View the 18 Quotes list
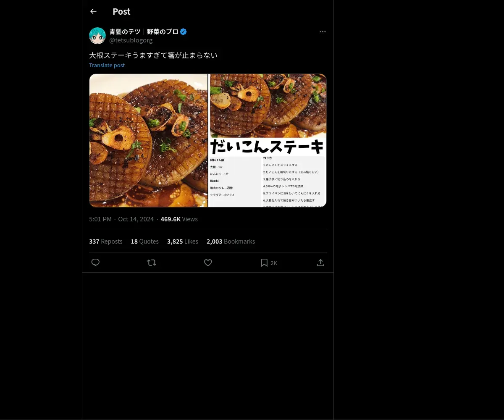Image resolution: width=504 pixels, height=420 pixels. pos(144,241)
